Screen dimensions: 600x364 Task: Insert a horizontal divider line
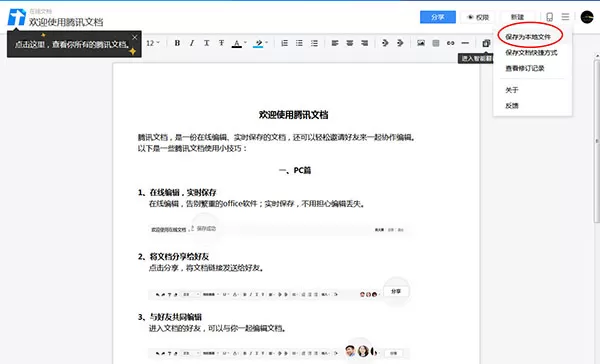[465, 43]
